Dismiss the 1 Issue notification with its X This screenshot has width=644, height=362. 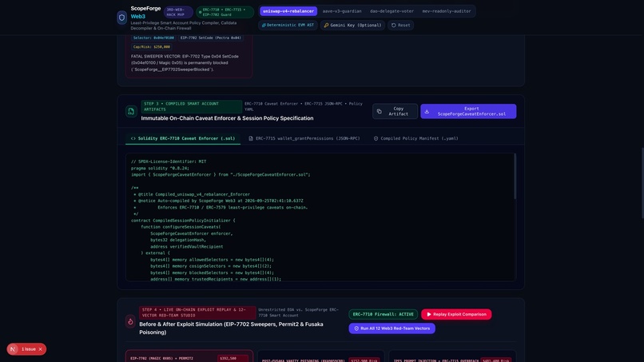pos(40,349)
